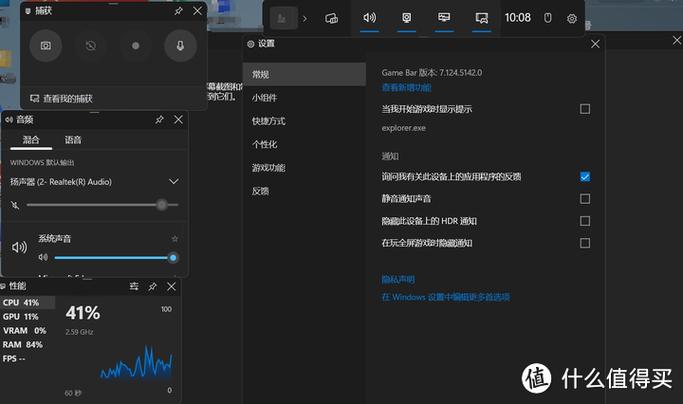Click the 10:08 clock on the Game Bar
This screenshot has width=683, height=404.
tap(517, 18)
